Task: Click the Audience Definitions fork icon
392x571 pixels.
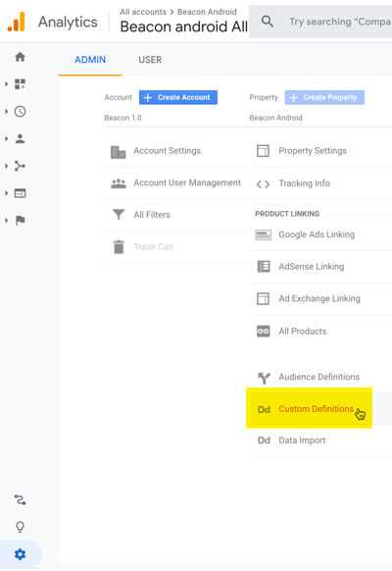Action: 264,378
